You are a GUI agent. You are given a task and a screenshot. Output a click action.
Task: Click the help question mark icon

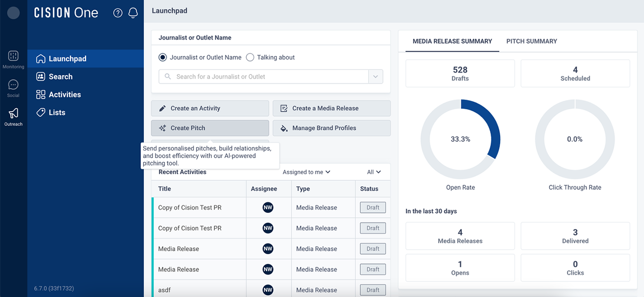(118, 13)
